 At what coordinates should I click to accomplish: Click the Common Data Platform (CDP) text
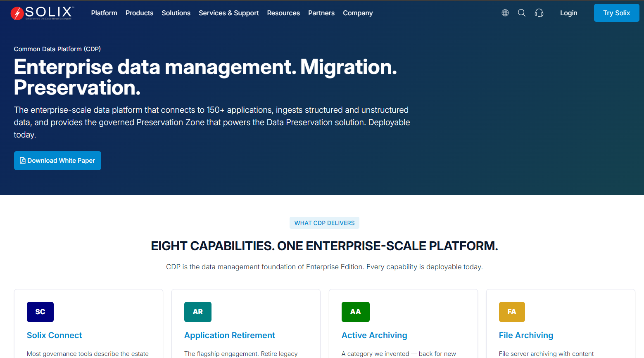pos(57,49)
